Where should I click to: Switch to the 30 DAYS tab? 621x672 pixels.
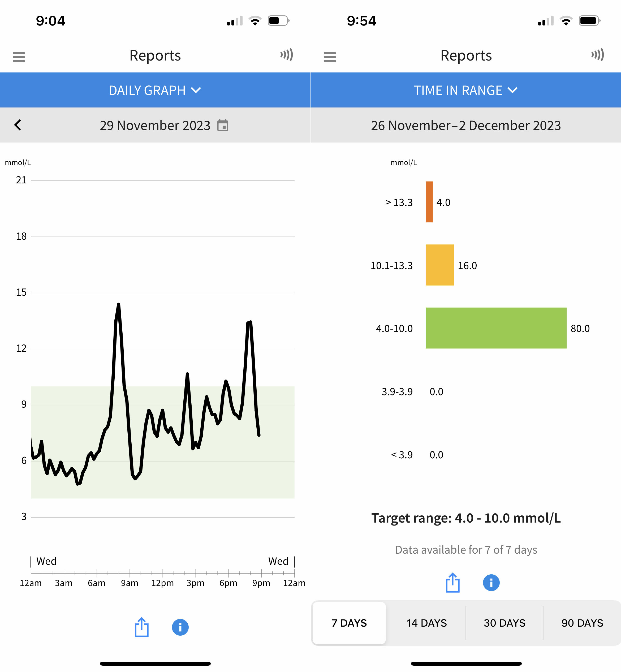pyautogui.click(x=504, y=623)
